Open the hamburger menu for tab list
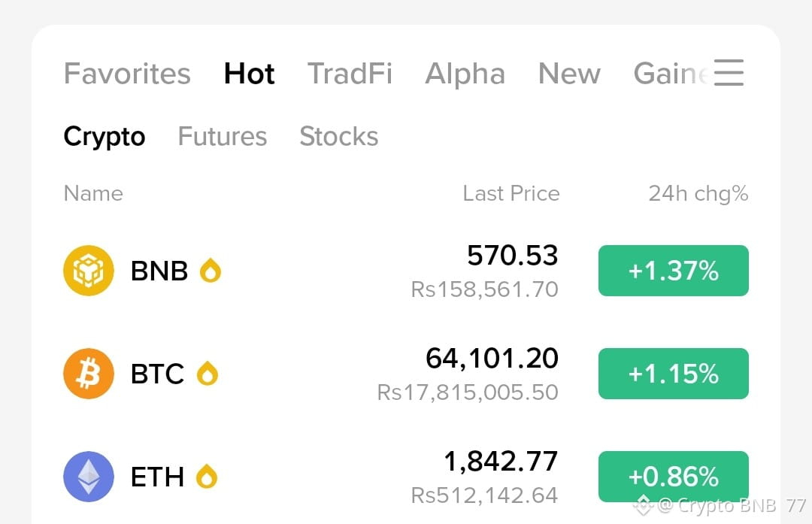812x524 pixels. pos(729,72)
